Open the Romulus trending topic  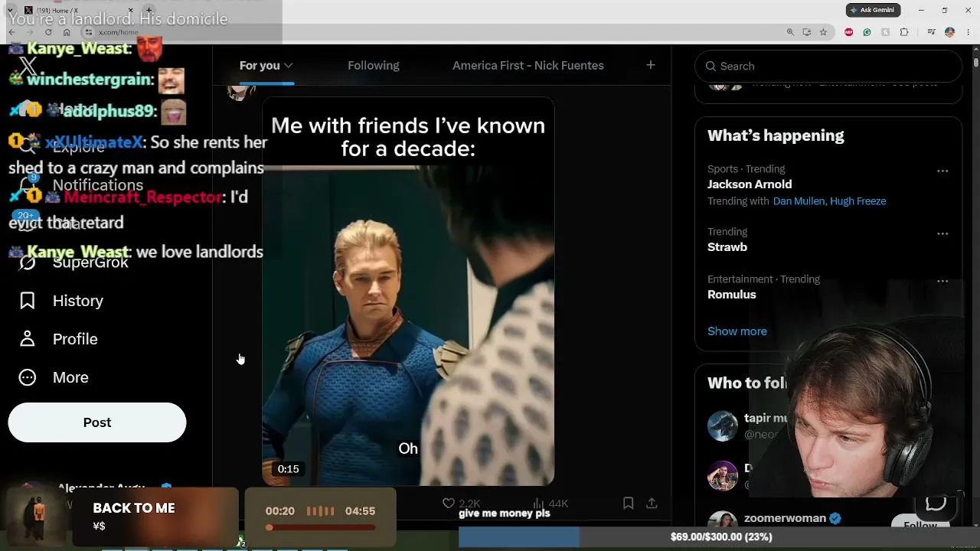pyautogui.click(x=732, y=295)
